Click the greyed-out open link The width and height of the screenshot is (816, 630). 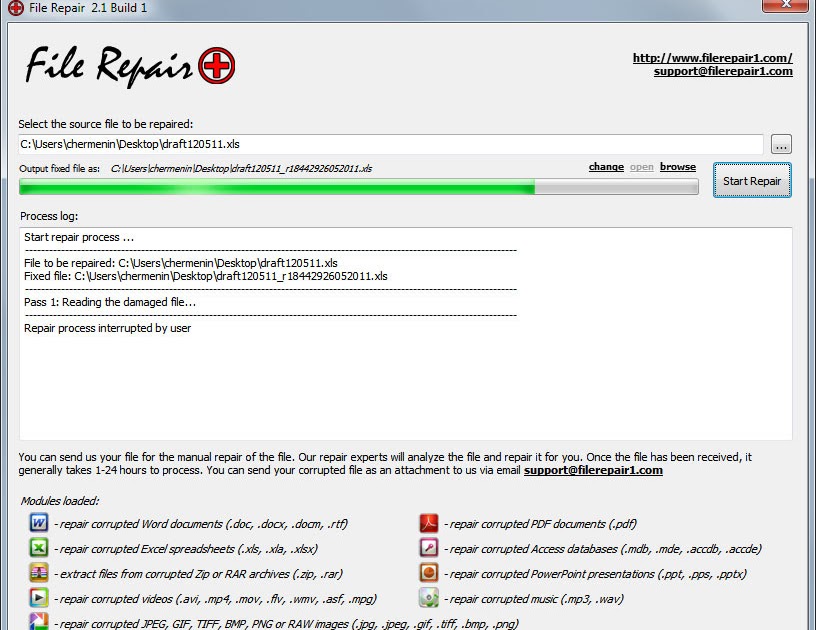(642, 167)
